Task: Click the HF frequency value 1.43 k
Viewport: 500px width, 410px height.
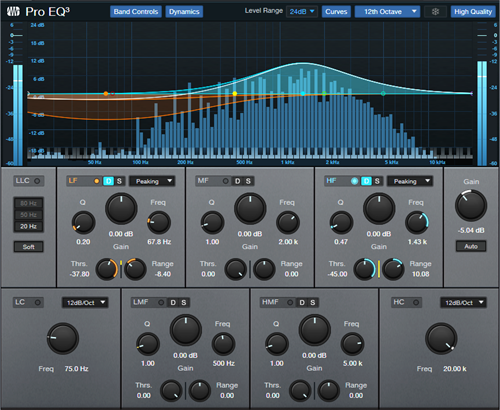Action: [x=417, y=242]
